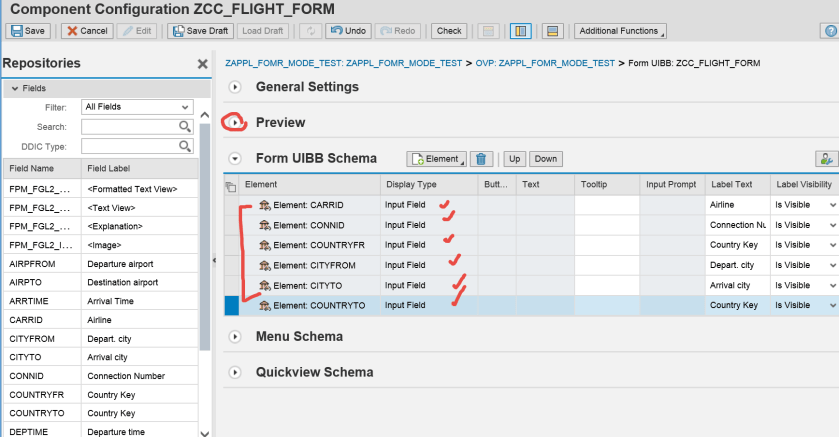
Task: Click the select-all icon in table header
Action: 231,186
